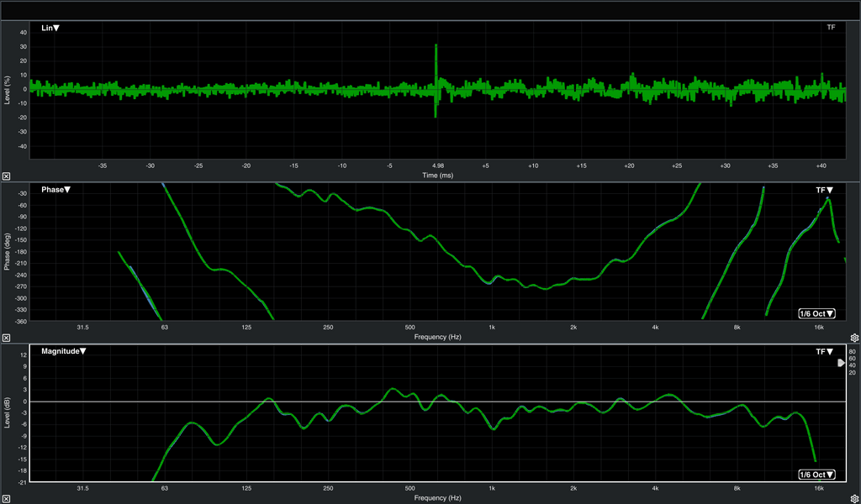Open the Phase plot type dropdown
This screenshot has height=504, width=861.
56,190
